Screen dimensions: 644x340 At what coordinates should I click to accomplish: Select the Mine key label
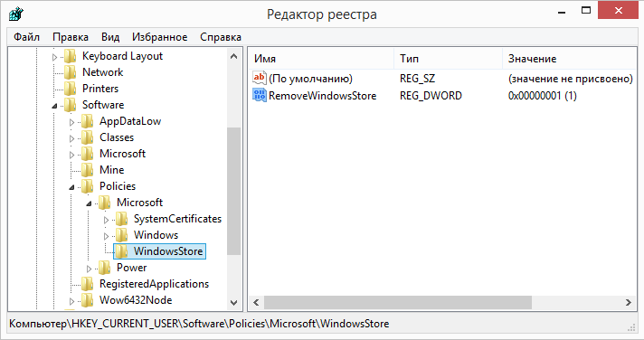point(112,170)
